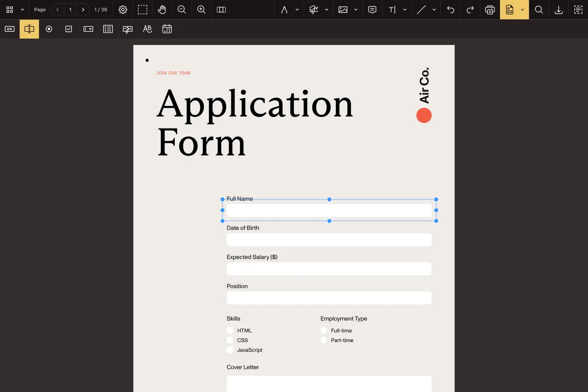The height and width of the screenshot is (392, 588).
Task: Select the text field widget tool
Action: (x=29, y=29)
